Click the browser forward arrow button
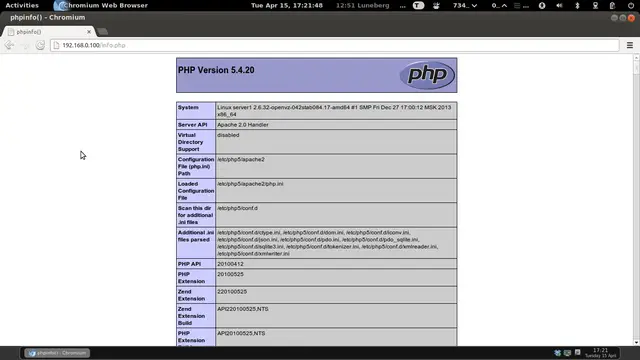640x360 pixels. 25,45
